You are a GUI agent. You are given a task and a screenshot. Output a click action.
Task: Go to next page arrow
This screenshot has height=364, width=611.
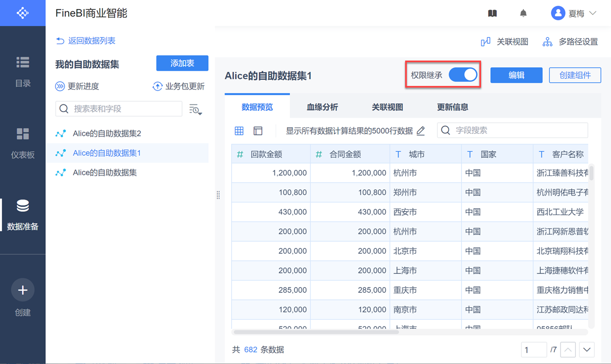coord(587,350)
